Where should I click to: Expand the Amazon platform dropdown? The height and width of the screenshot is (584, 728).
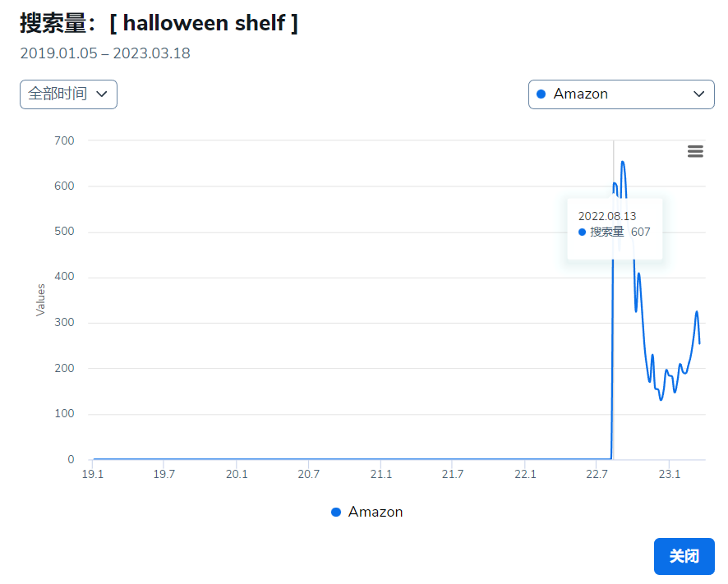point(620,94)
